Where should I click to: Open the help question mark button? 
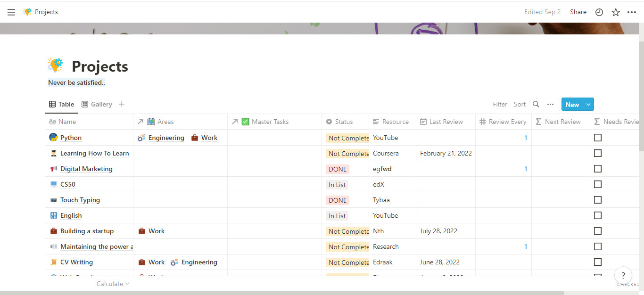click(623, 276)
